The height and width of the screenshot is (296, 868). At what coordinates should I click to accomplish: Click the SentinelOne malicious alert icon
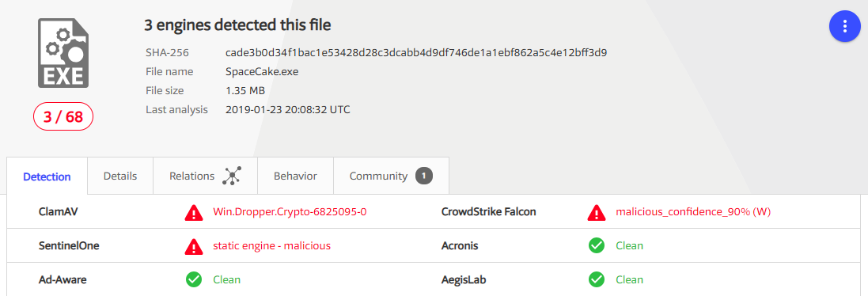(194, 245)
